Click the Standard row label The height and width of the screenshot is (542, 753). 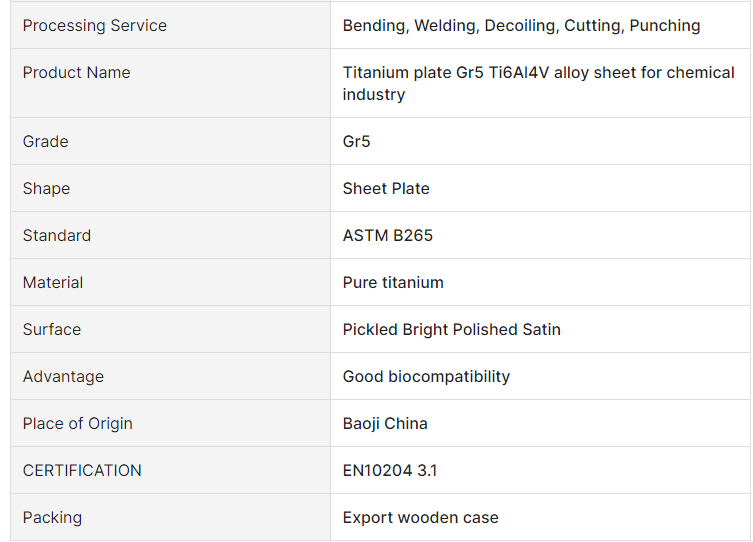click(x=57, y=235)
